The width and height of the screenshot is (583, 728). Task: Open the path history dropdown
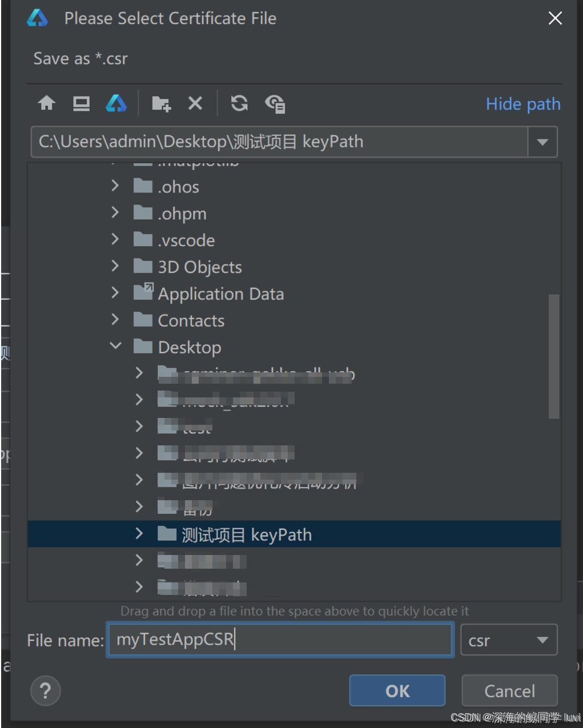tap(542, 142)
